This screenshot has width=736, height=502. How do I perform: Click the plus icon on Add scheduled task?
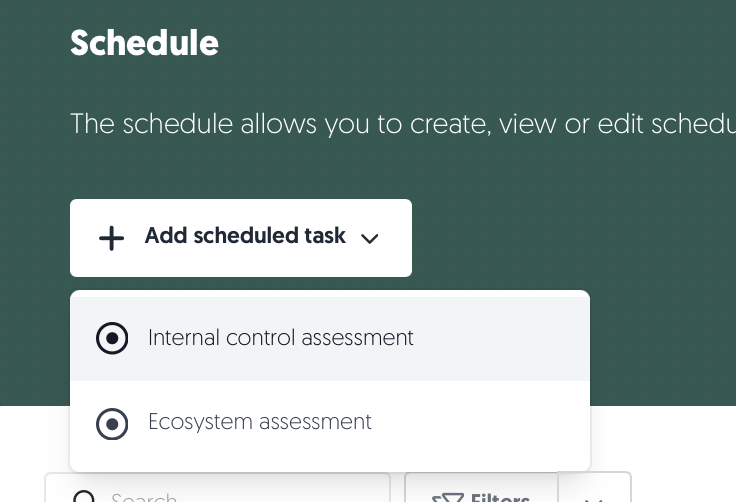111,238
